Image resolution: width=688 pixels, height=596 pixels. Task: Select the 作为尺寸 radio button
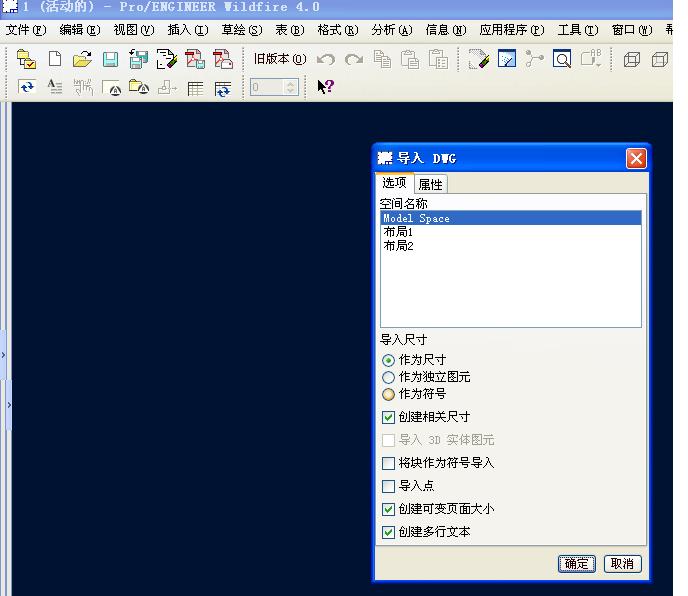point(388,361)
